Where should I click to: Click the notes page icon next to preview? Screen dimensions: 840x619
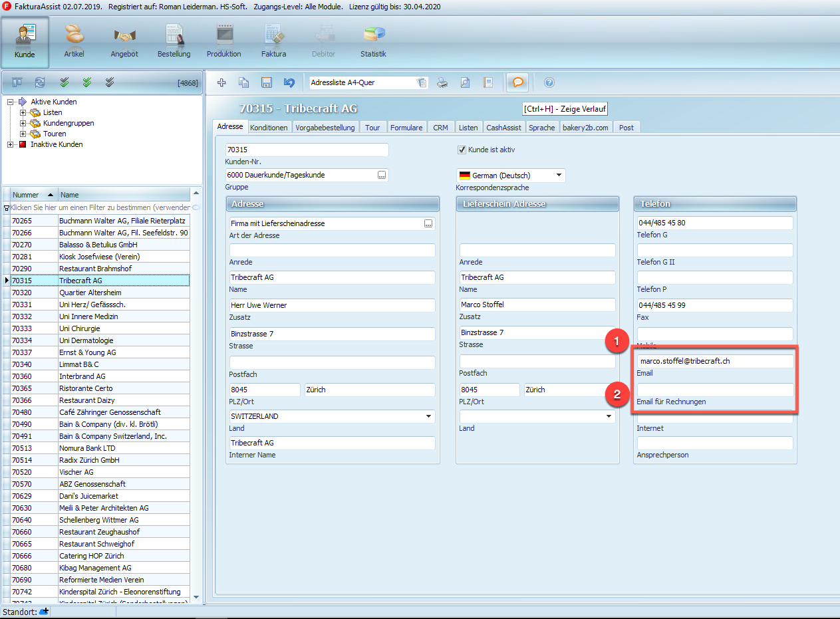coord(488,82)
